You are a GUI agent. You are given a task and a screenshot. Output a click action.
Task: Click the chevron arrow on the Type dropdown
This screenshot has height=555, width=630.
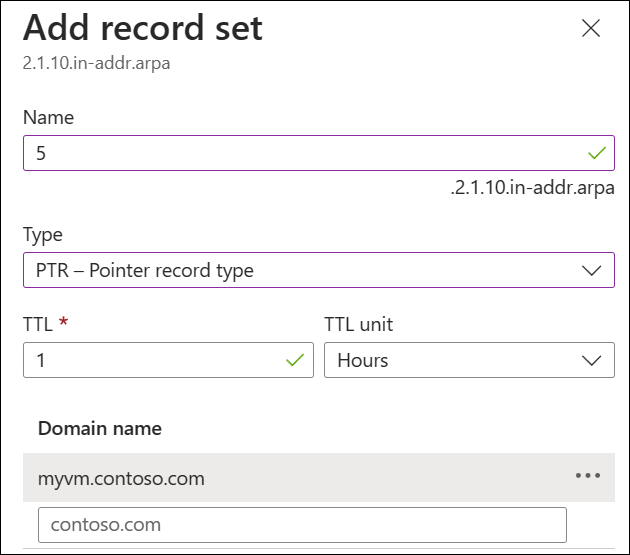point(592,270)
